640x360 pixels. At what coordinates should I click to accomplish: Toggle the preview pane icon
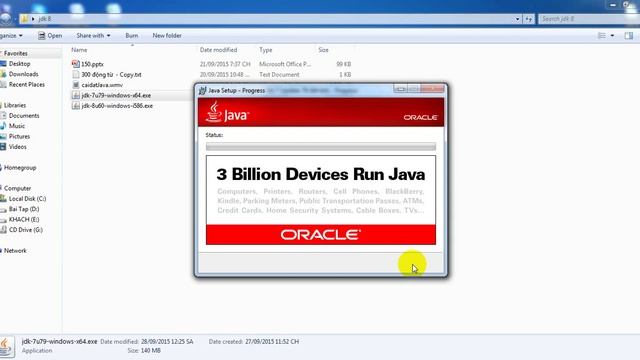click(629, 36)
